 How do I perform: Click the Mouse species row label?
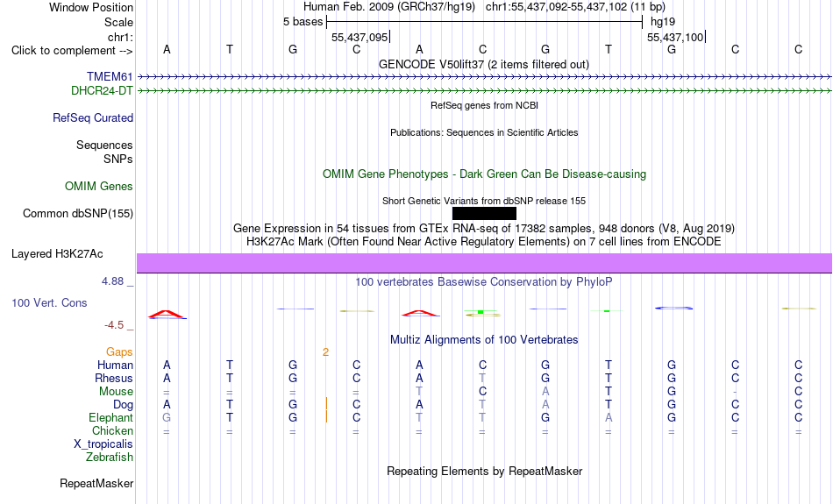(x=116, y=392)
